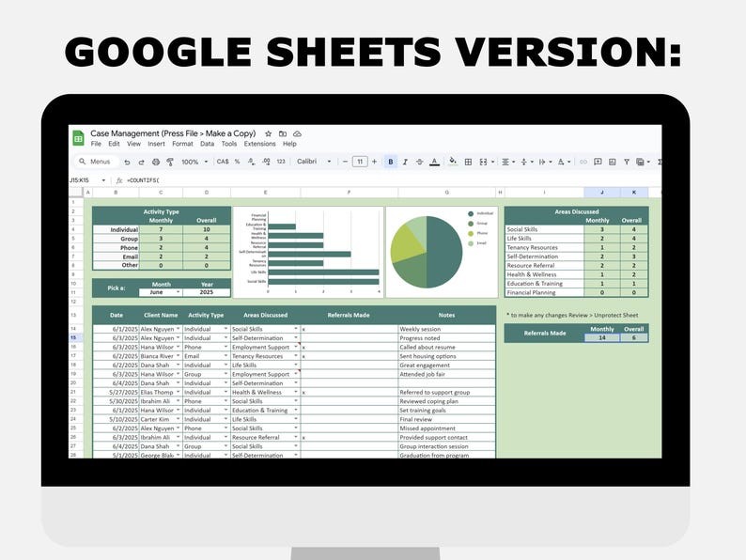Open the text color picker
The image size is (746, 560).
pyautogui.click(x=434, y=162)
